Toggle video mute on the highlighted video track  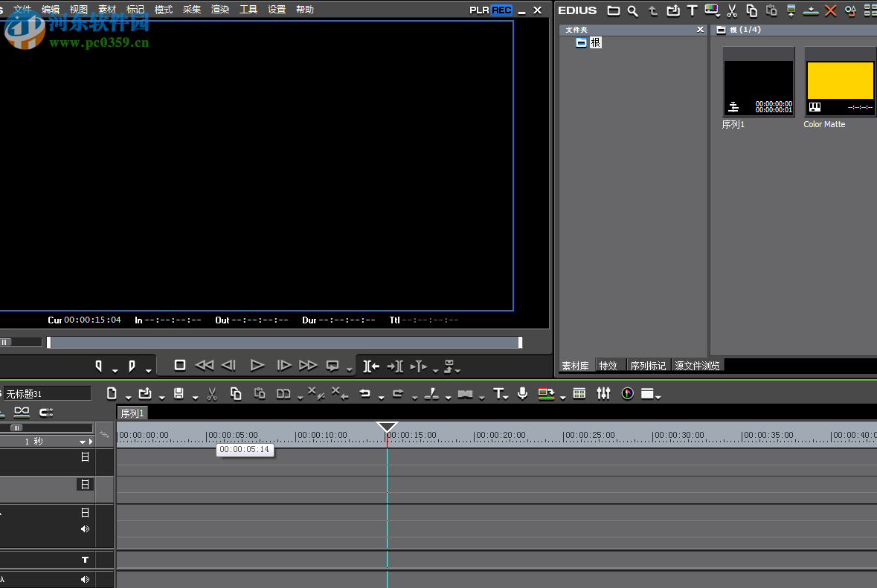point(86,484)
